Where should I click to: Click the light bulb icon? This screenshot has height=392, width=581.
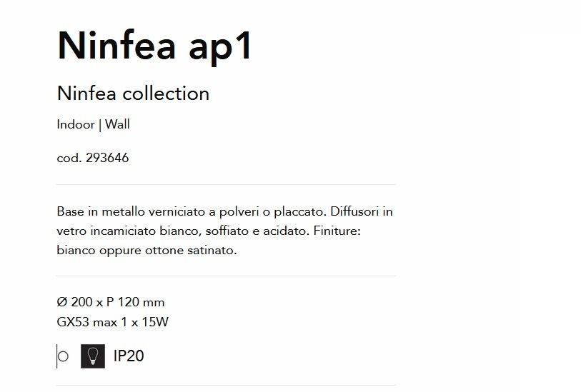[x=93, y=356]
